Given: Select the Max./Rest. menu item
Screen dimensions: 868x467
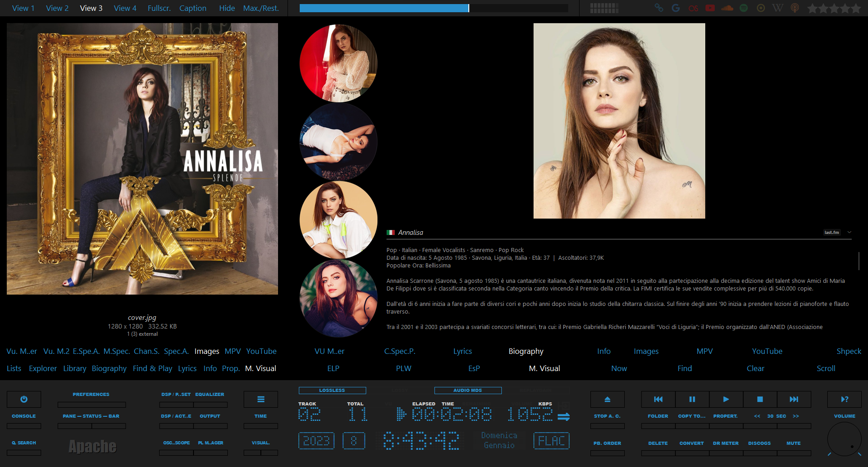Looking at the screenshot, I should pyautogui.click(x=261, y=8).
